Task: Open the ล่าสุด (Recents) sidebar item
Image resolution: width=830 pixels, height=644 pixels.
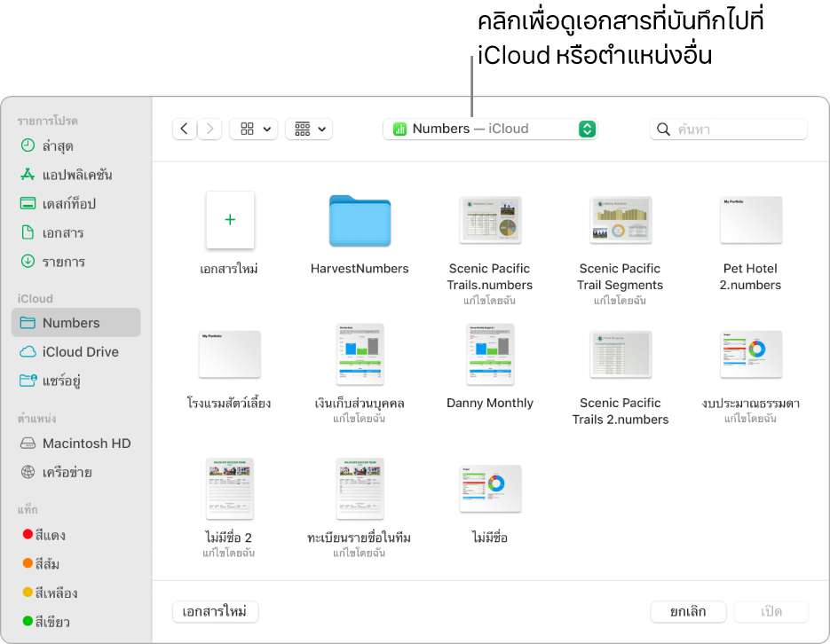Action: pyautogui.click(x=75, y=146)
